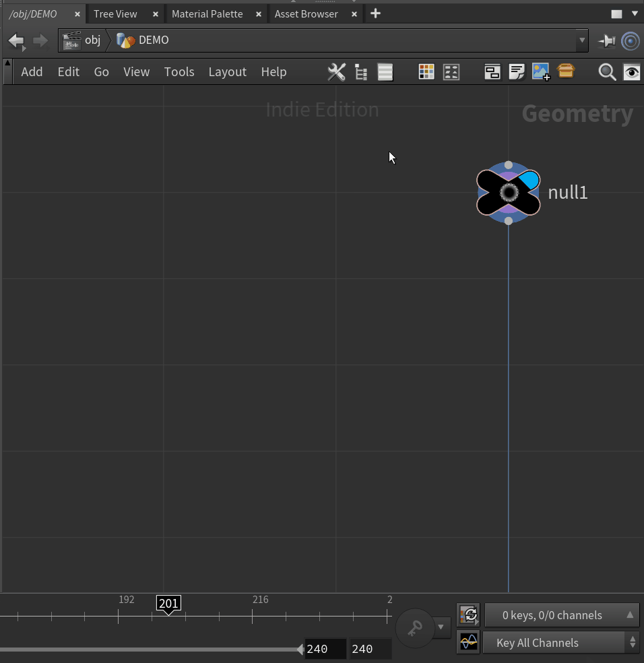This screenshot has height=663, width=644.
Task: Click the key icon to set a keyframe
Action: (415, 627)
